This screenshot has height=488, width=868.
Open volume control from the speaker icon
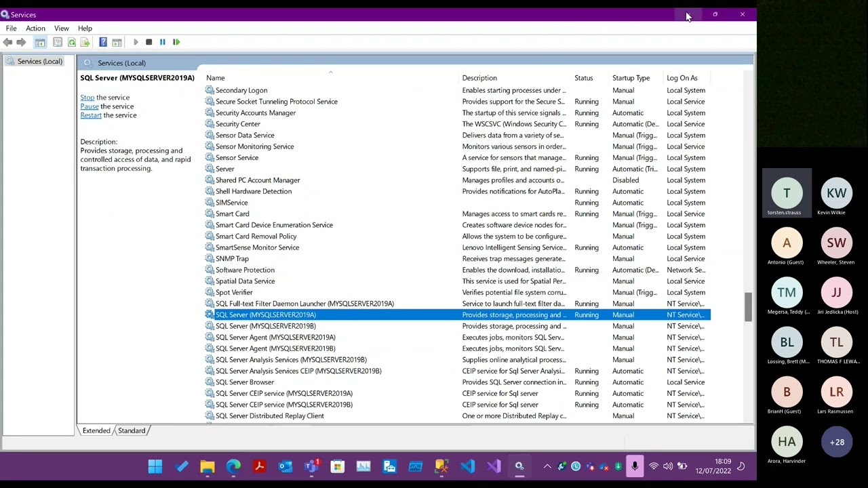pos(668,466)
